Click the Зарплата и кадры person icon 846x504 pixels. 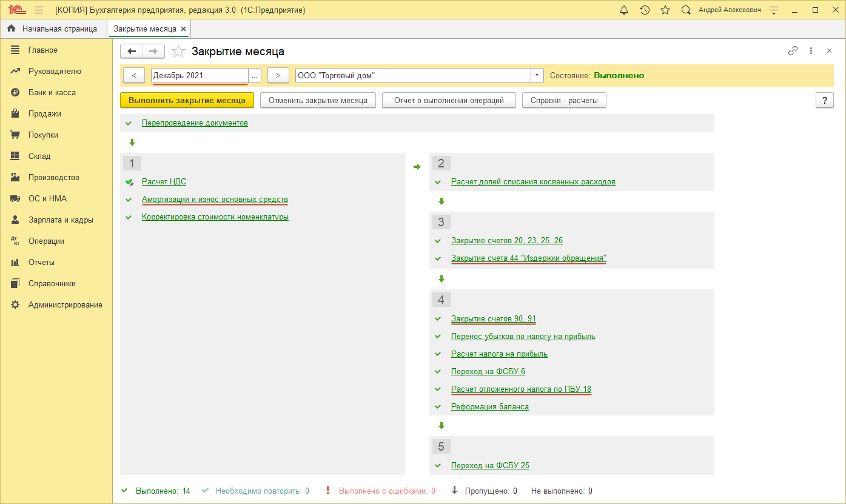coord(16,220)
